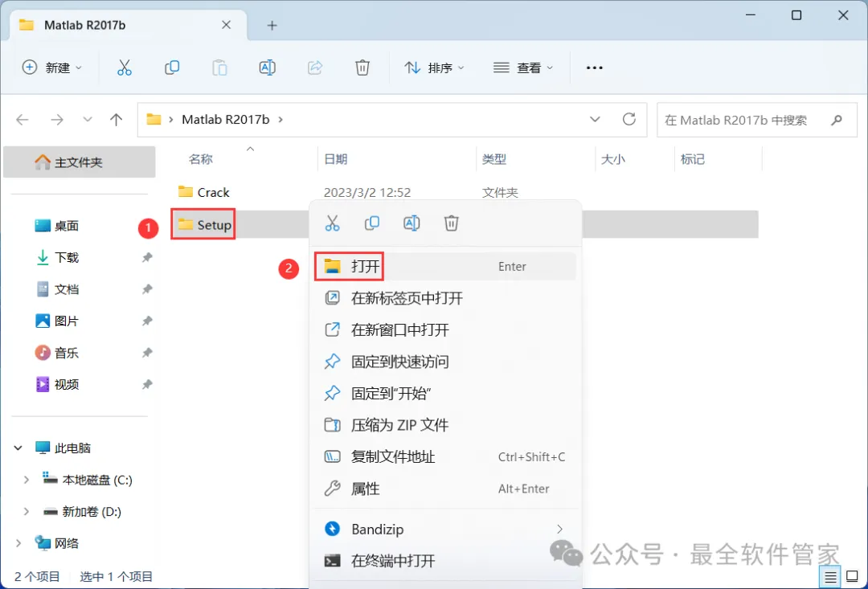Switch to large icons view in status bar
Screen dimensions: 868x589
point(852,577)
